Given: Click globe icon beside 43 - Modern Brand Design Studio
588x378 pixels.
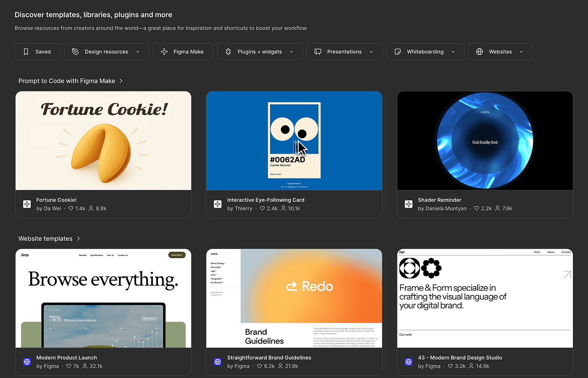Looking at the screenshot, I should click(409, 362).
